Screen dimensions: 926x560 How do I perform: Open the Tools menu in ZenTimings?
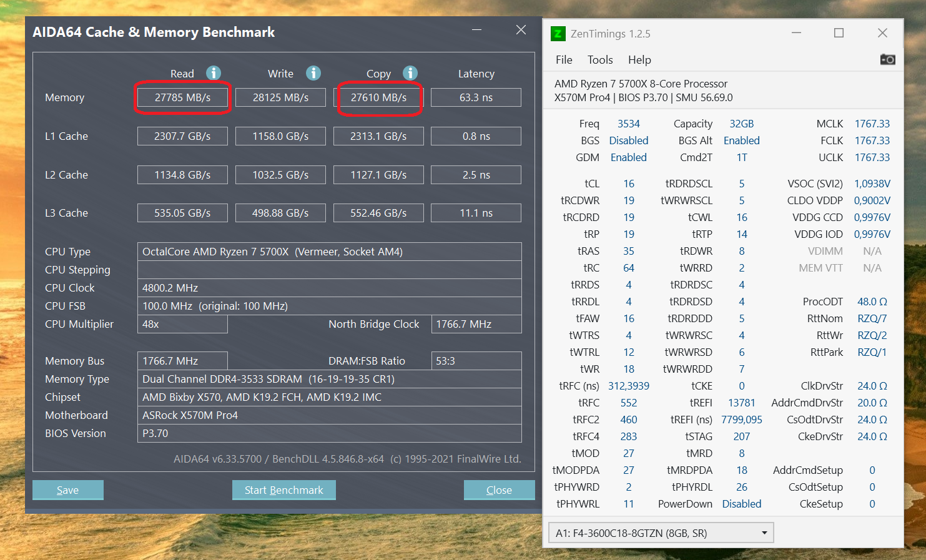600,60
